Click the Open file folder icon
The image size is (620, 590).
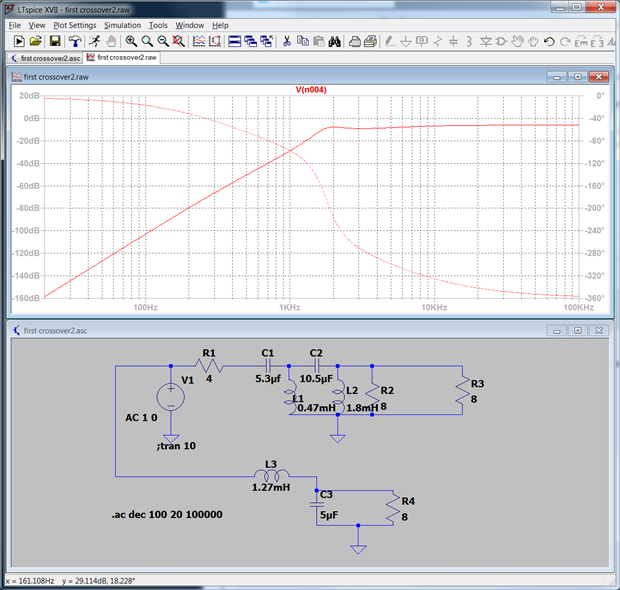(36, 41)
